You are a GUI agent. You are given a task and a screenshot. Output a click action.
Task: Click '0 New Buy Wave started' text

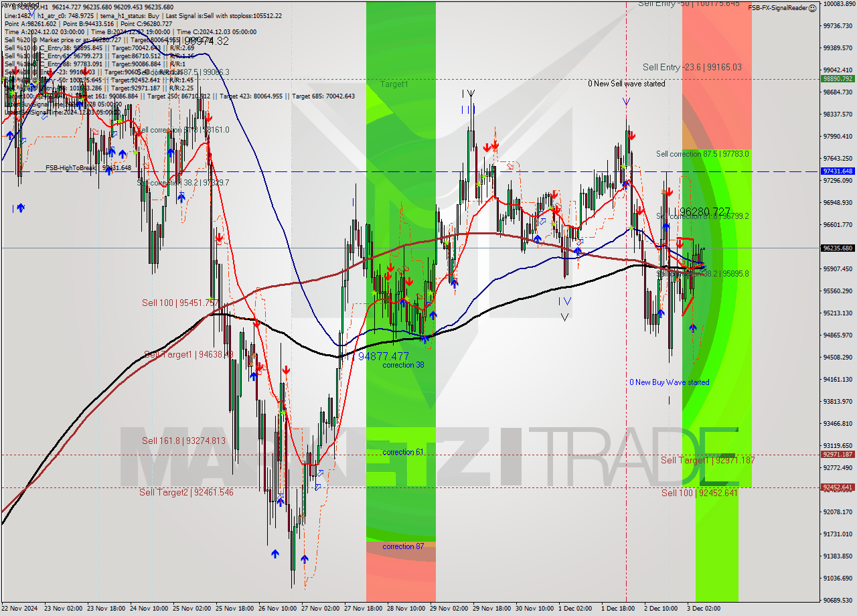(x=669, y=382)
